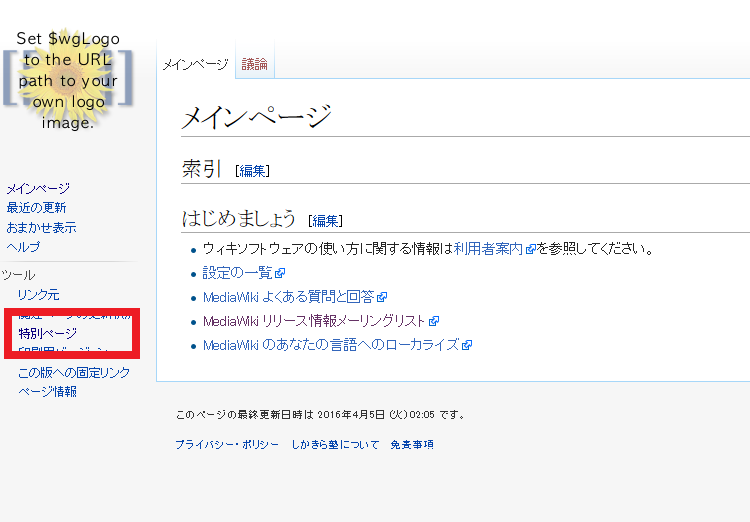This screenshot has height=522, width=750.
Task: Open MediaWiki リリース情報メーリングリスト link
Action: coord(314,321)
